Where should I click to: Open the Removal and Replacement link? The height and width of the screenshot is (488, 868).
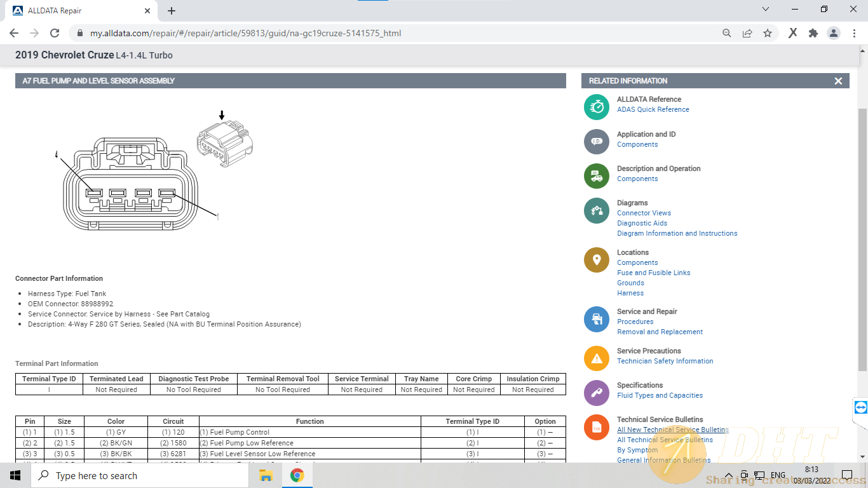coord(660,332)
